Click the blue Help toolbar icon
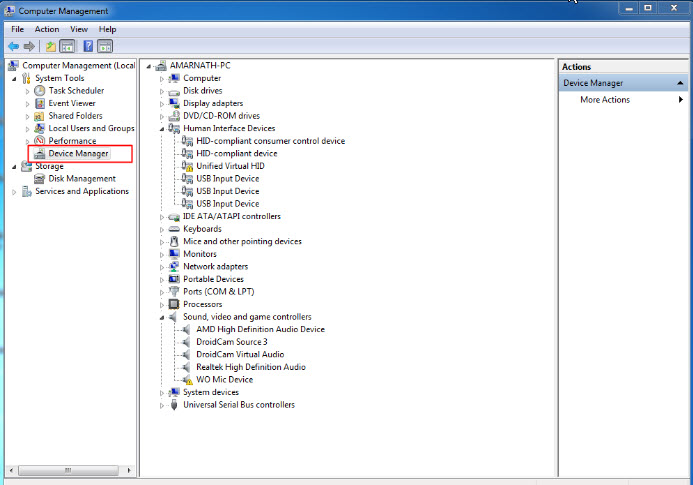Screen dimensions: 693x485 (88, 46)
